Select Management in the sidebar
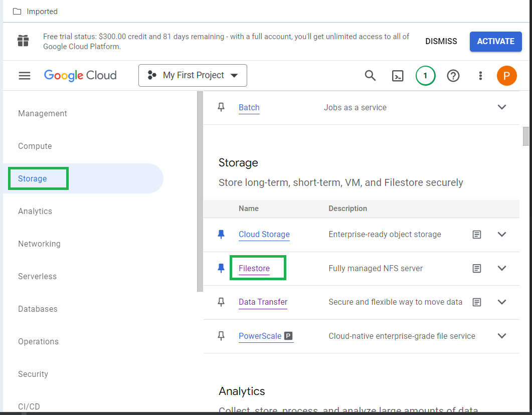Screen dimensions: 532x415 (43, 114)
